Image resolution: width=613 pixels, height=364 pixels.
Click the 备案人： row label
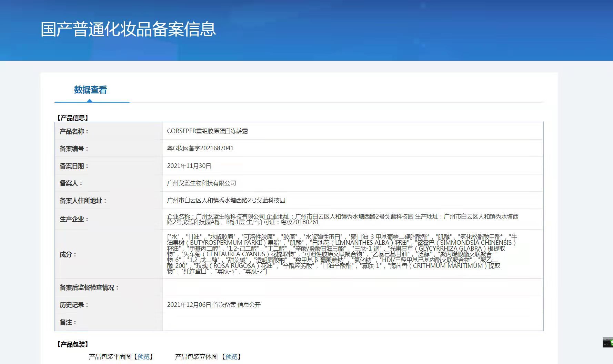(71, 183)
